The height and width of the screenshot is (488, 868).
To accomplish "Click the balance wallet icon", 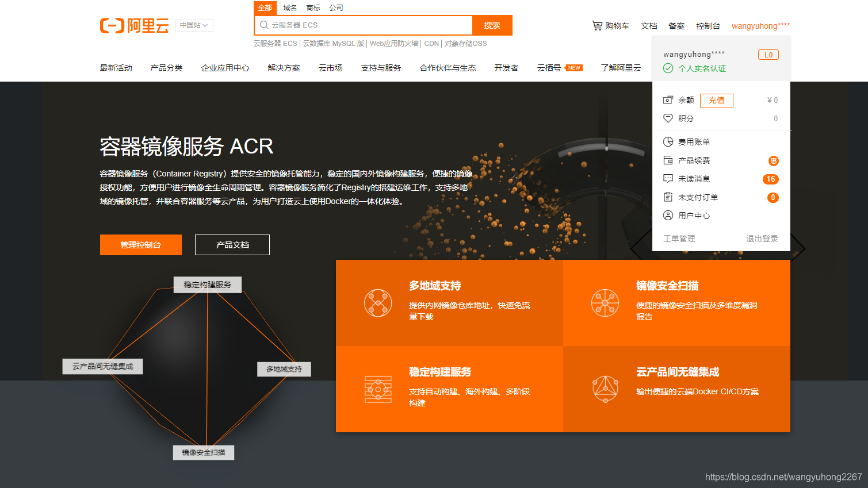I will 668,100.
